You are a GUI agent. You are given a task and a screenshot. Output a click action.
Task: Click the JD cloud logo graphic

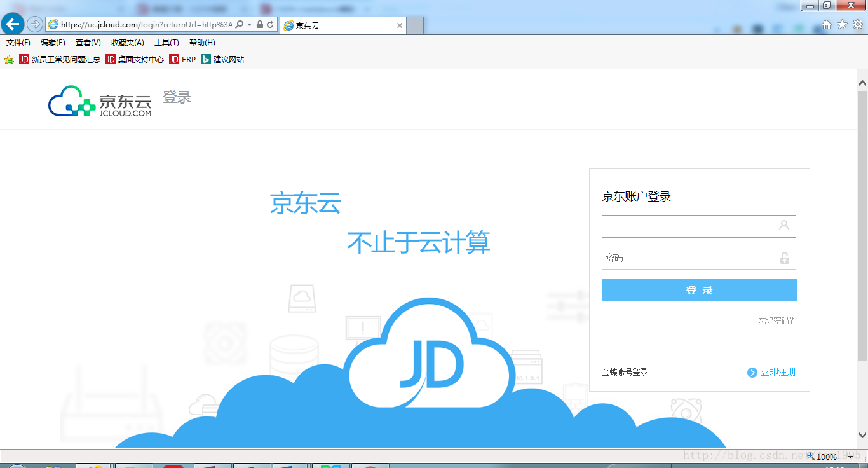pyautogui.click(x=430, y=354)
